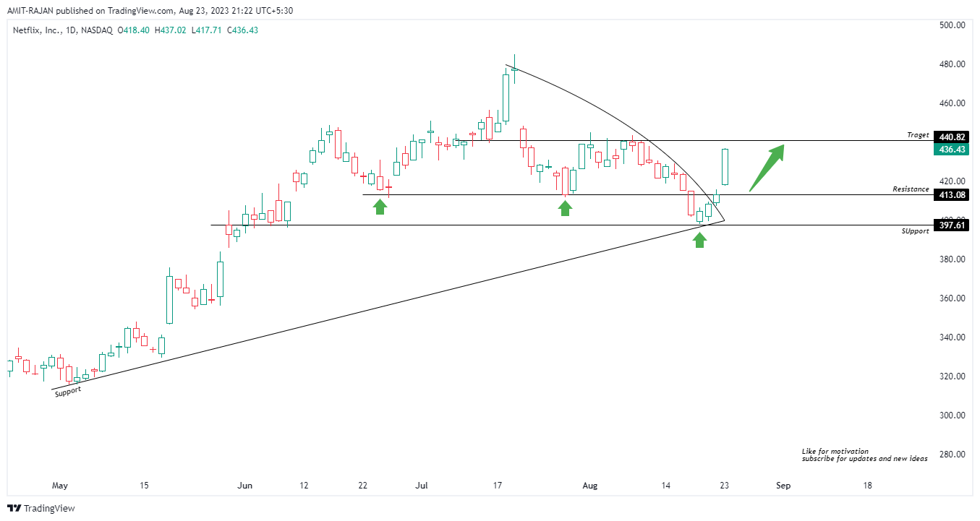The image size is (980, 521).
Task: Click the Aug label on time axis
Action: 590,486
